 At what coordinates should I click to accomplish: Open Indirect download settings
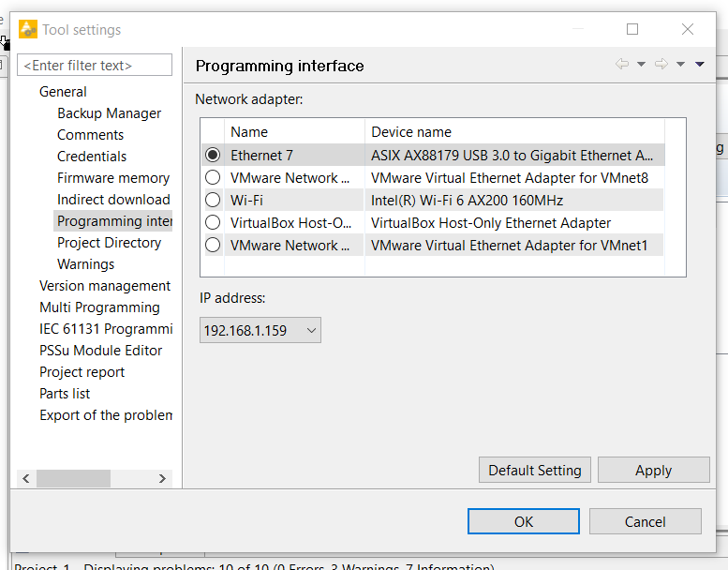point(113,200)
